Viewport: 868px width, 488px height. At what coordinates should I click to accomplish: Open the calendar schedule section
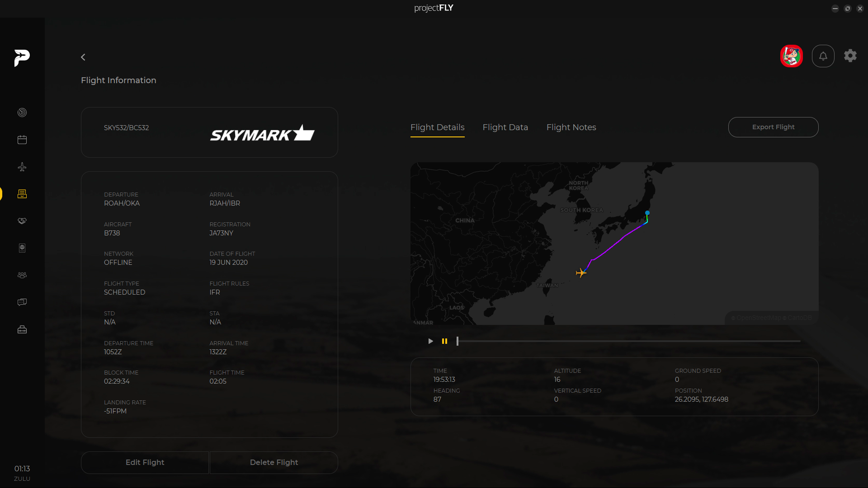[x=22, y=140]
